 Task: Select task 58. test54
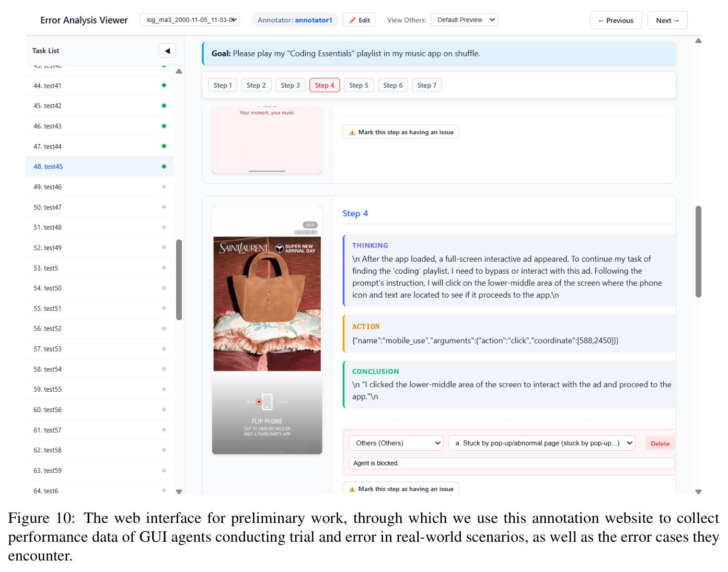click(100, 369)
